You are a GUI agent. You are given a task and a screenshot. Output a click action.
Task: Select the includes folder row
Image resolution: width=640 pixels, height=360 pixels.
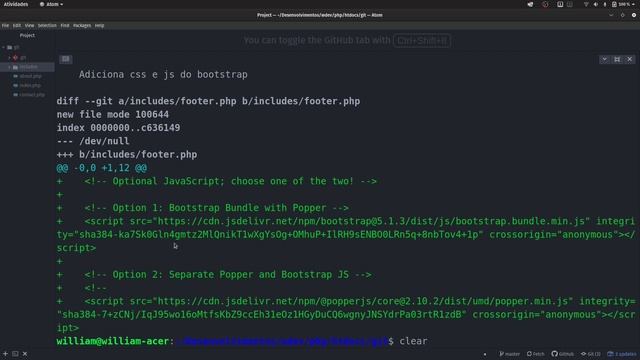27,67
